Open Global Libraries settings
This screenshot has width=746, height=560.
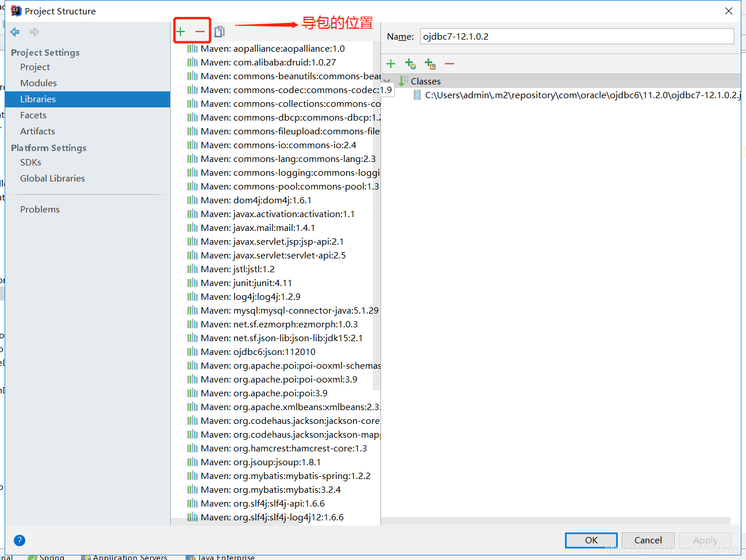[x=52, y=178]
